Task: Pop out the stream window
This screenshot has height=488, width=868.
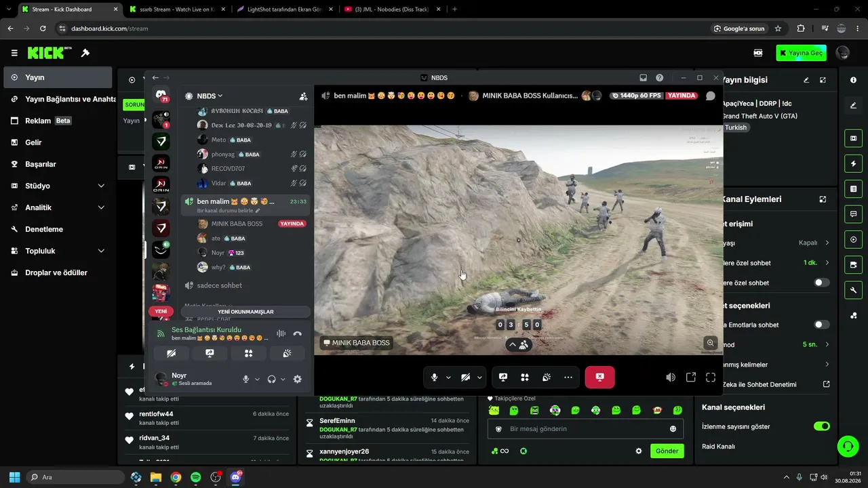Action: pos(691,378)
